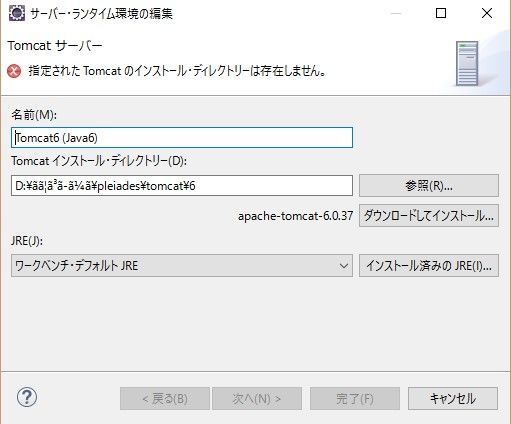Click the greyed minimize icon in the title bar

(x=396, y=13)
